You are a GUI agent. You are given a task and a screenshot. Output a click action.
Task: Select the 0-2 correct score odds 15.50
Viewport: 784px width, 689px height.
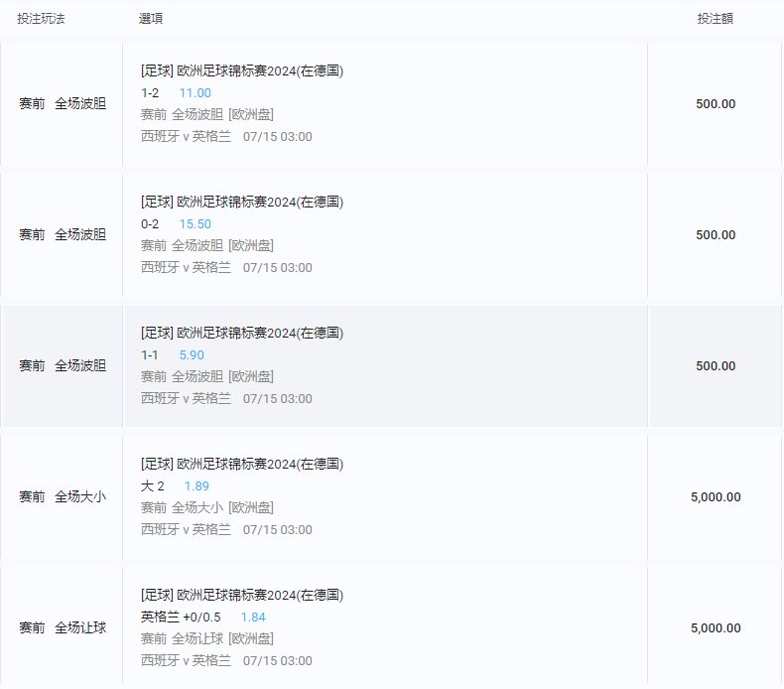pos(195,224)
